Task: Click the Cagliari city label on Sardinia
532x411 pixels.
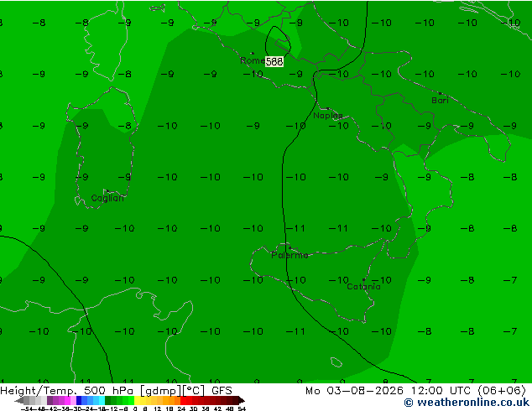Action: pyautogui.click(x=107, y=198)
